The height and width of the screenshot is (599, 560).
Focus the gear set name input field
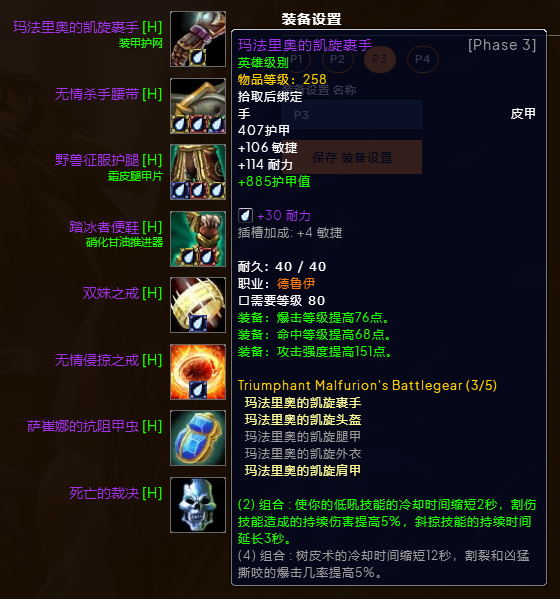coord(352,115)
